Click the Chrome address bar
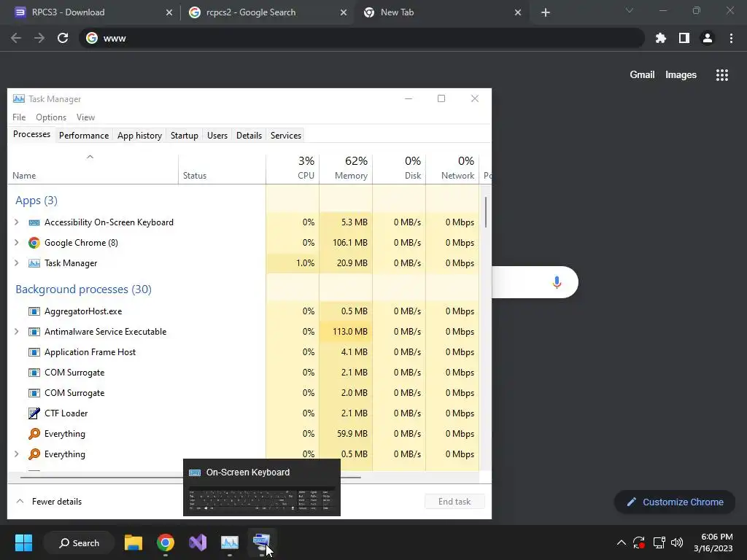The width and height of the screenshot is (747, 560). [362, 38]
